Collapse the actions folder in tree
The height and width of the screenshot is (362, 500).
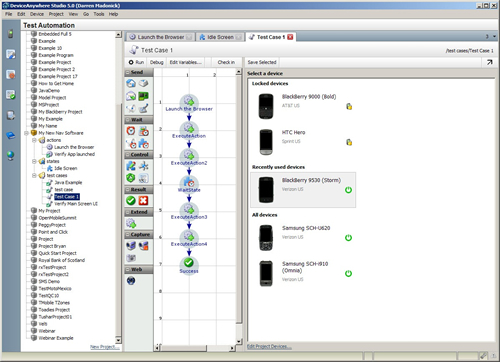pos(34,140)
